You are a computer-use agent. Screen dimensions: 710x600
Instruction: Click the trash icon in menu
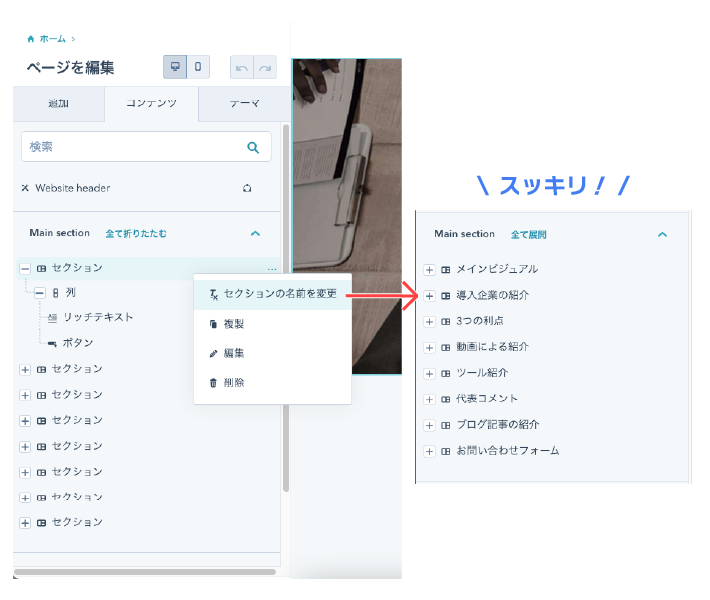tap(213, 383)
